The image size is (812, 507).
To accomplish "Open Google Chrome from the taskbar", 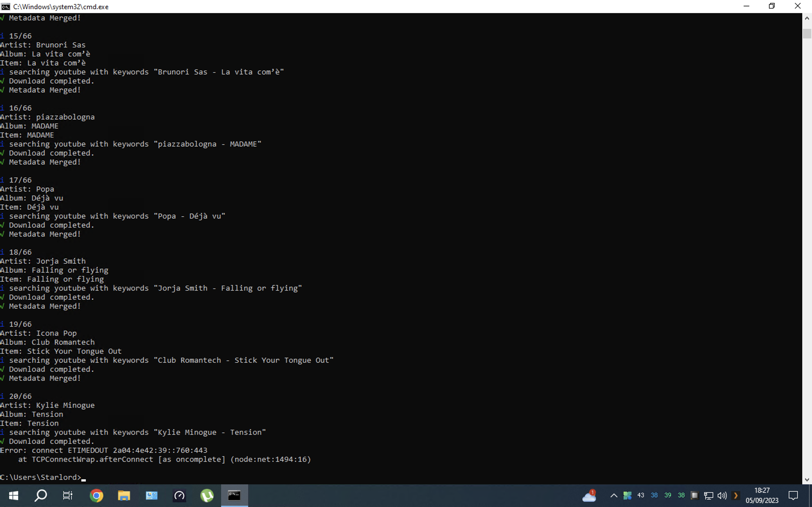I will pos(96,496).
